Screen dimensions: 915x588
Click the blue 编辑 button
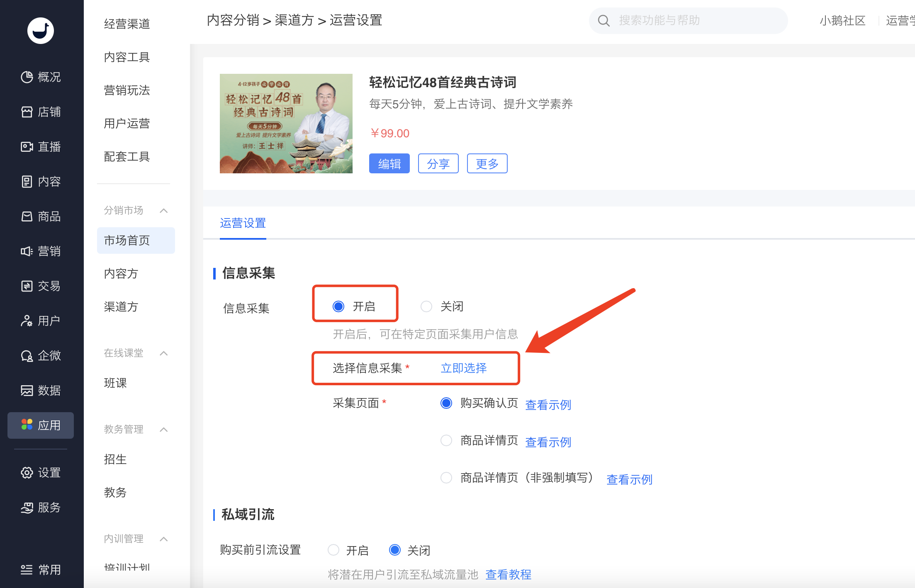coord(389,163)
